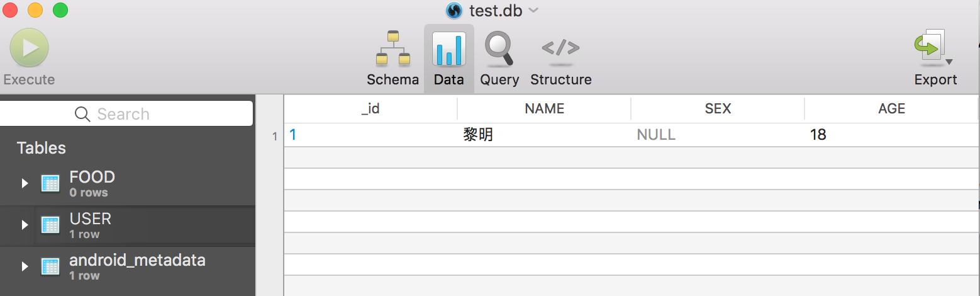Select the 黎明 name cell
Image resolution: width=980 pixels, height=296 pixels.
(x=478, y=135)
